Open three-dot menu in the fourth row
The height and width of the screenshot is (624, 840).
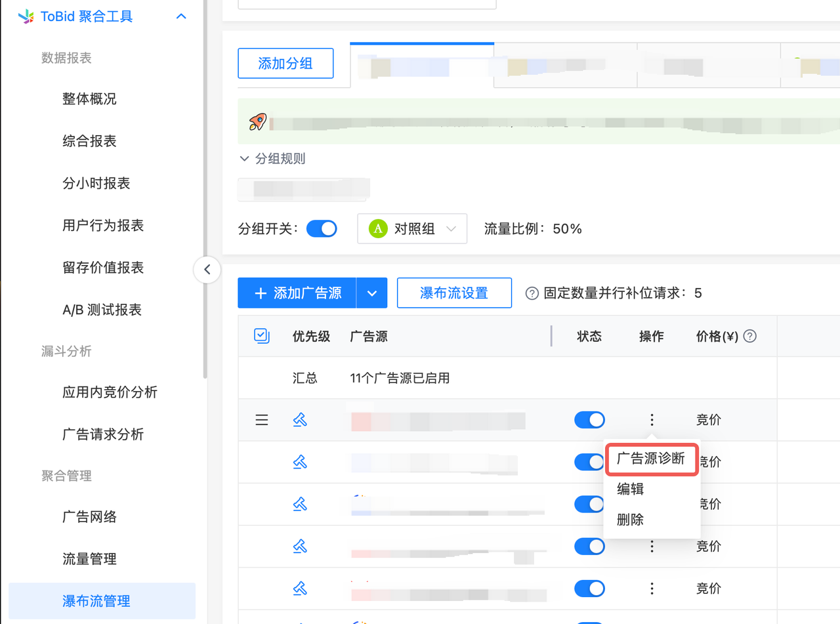point(652,547)
